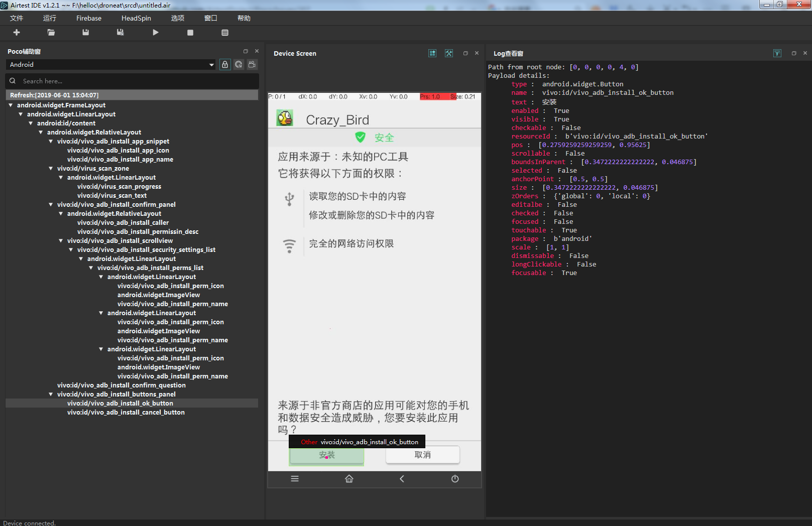Collapse the vivo_adb_install_confirm_panel node

pyautogui.click(x=51, y=205)
